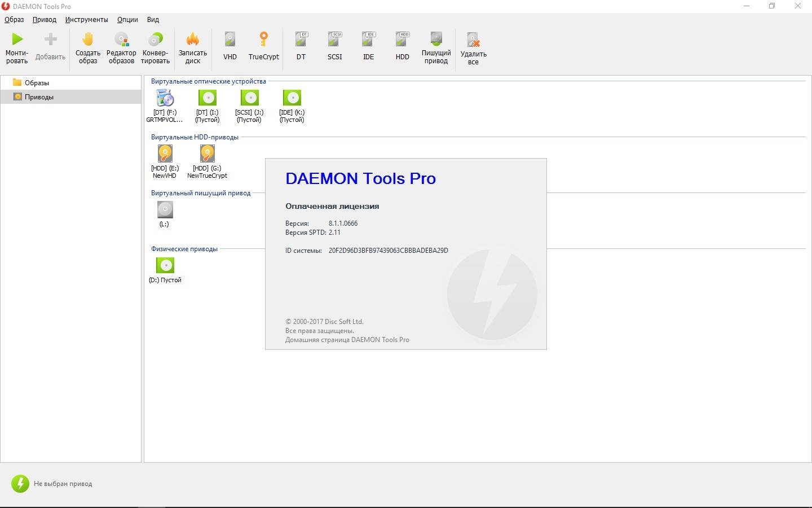Click Виртуальные HDD-приводы section header

click(x=195, y=137)
